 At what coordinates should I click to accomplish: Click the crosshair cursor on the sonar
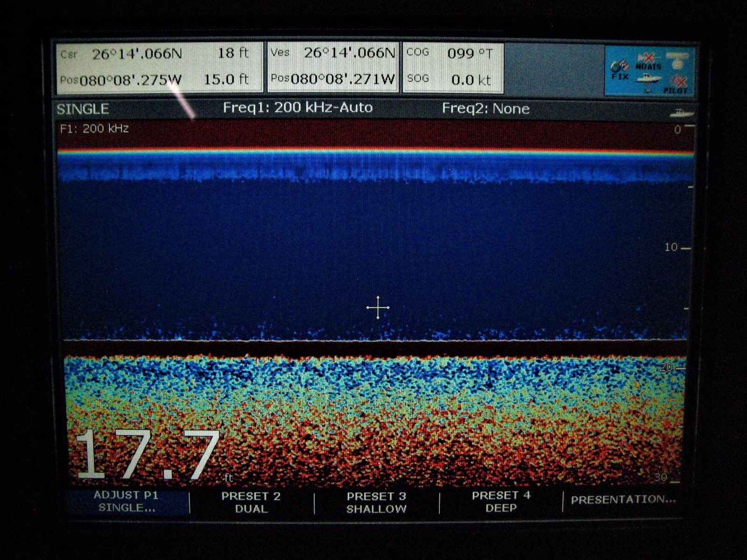click(x=378, y=308)
